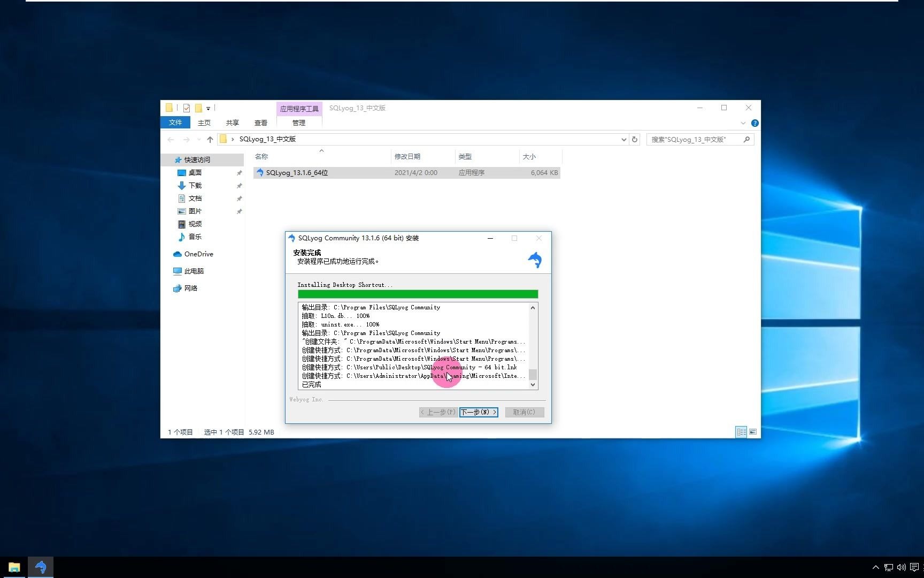
Task: Click new folder icon in quick access toolbar
Action: tap(198, 108)
